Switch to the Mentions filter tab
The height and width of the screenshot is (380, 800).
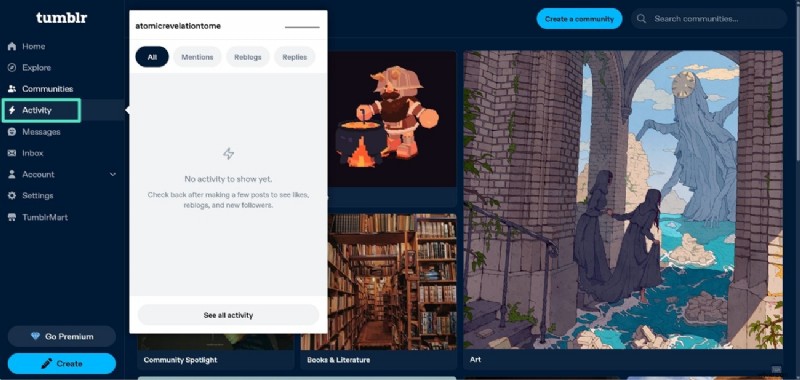(197, 57)
